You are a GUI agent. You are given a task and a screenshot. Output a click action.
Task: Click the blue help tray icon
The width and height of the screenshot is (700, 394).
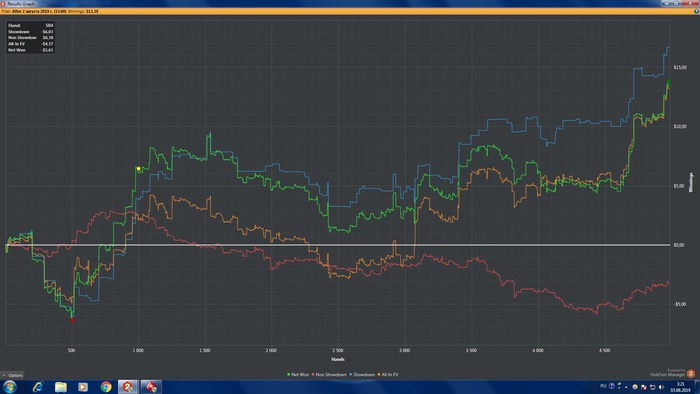coord(612,386)
